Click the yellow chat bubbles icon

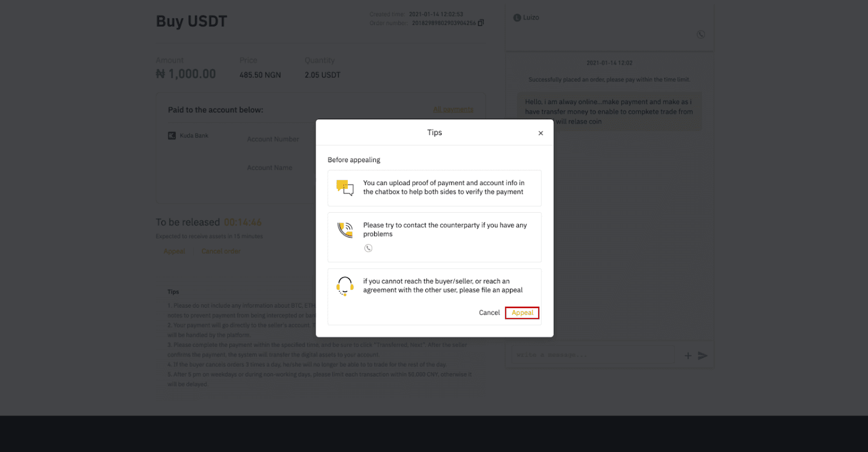[x=344, y=188]
